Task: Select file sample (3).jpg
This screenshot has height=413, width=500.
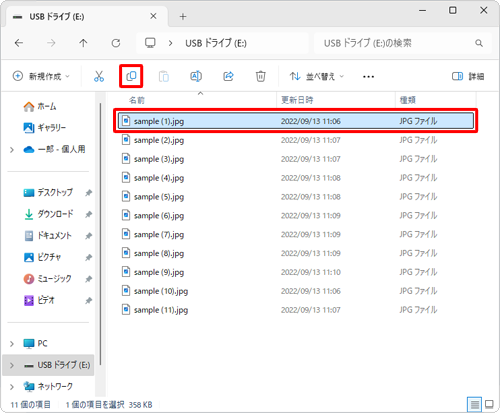Action: 296,159
